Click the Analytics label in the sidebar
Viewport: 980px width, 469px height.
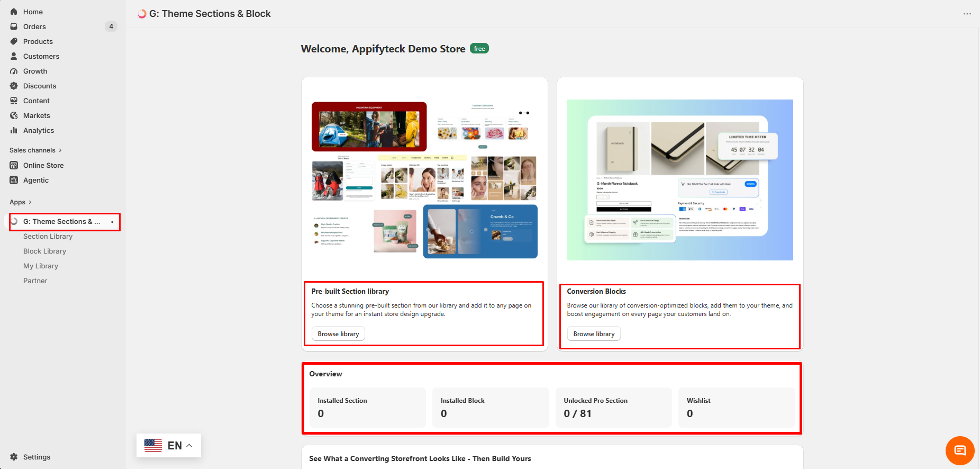(x=39, y=130)
